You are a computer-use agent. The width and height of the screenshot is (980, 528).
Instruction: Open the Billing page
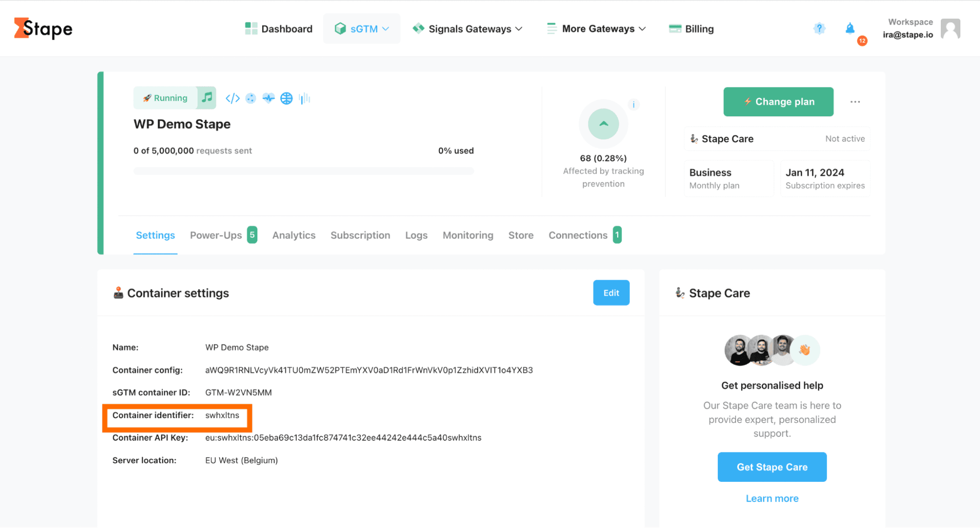(x=691, y=29)
